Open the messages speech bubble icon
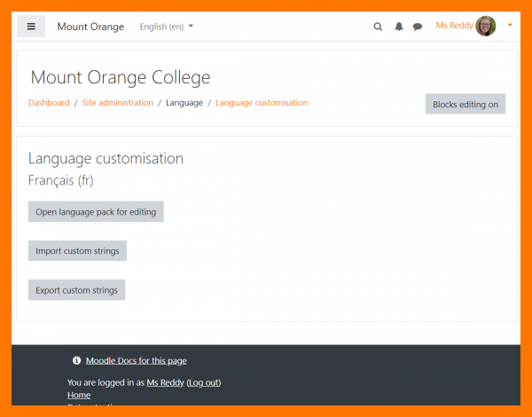 click(x=418, y=27)
